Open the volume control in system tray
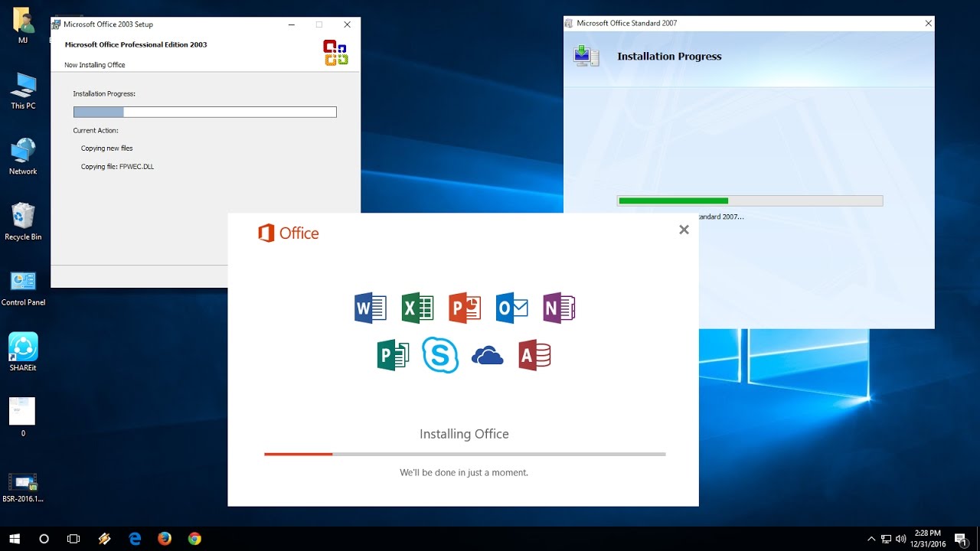980x551 pixels. tap(900, 539)
